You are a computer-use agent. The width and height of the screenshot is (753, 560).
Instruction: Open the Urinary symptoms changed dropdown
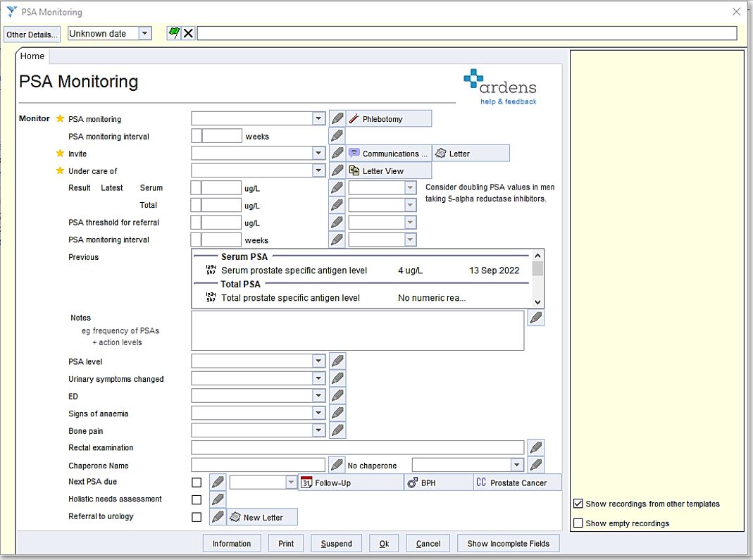coord(318,378)
